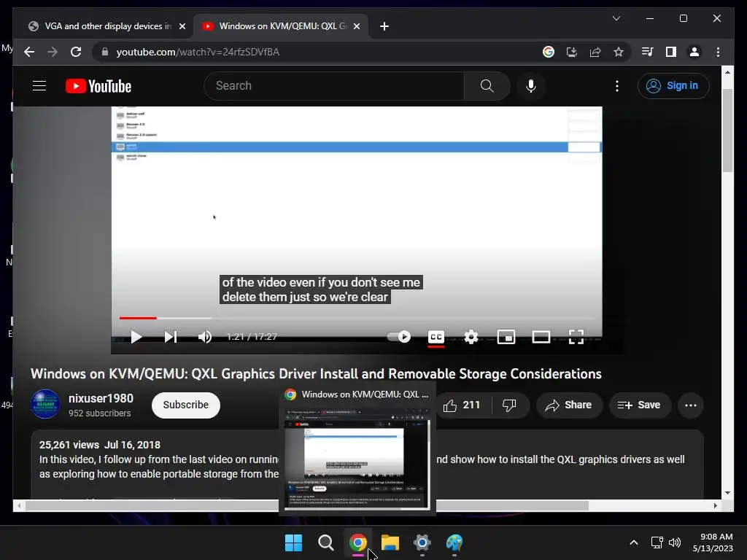The height and width of the screenshot is (560, 747).
Task: Enter full screen mode
Action: (576, 337)
